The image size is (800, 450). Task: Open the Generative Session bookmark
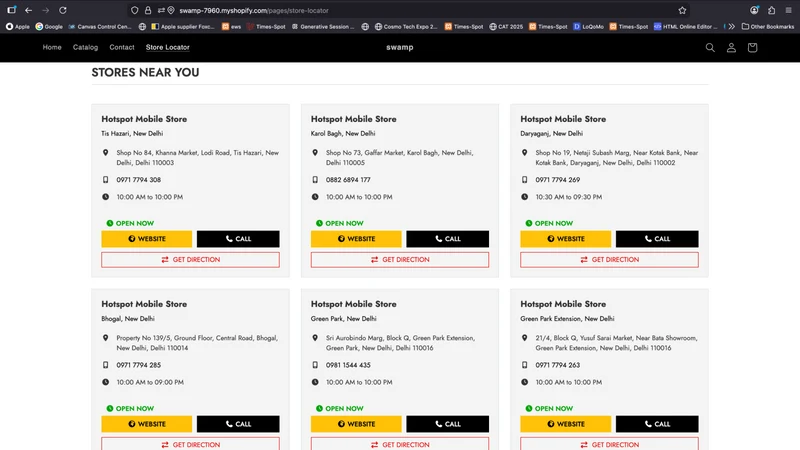tap(323, 27)
